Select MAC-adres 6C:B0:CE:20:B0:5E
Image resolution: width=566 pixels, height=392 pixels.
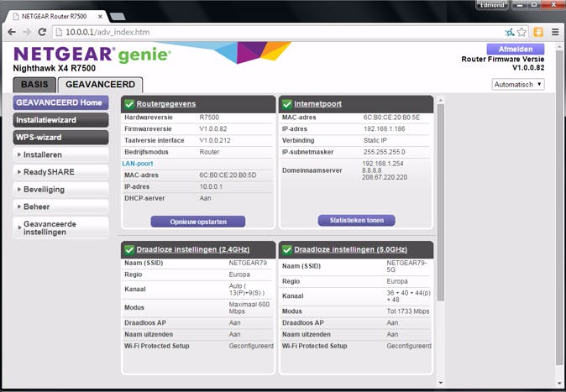[x=391, y=118]
